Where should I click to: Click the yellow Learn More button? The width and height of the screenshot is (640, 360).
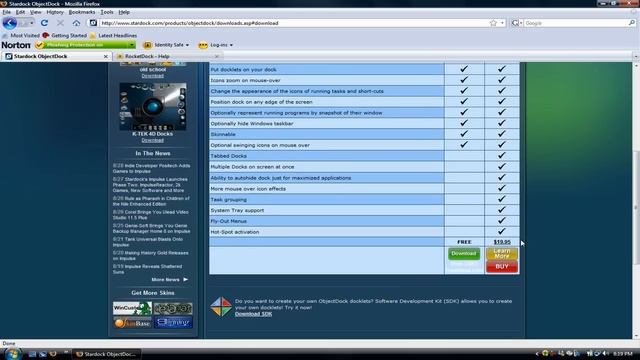click(x=502, y=253)
